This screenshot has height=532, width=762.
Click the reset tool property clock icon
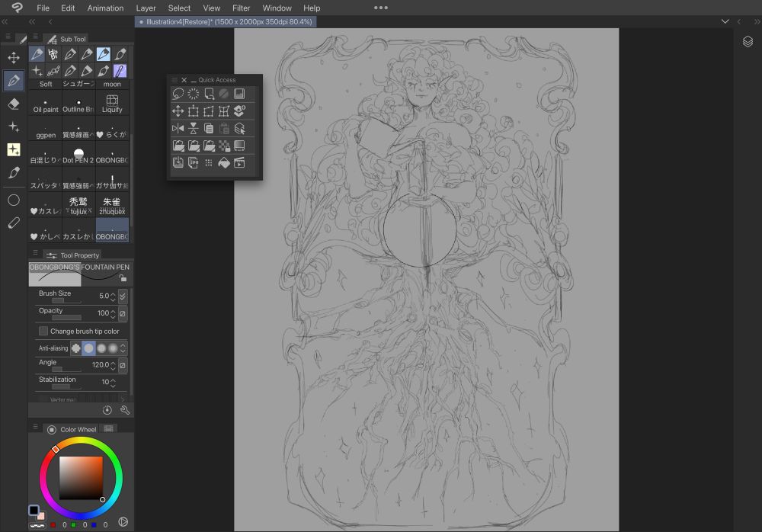107,410
